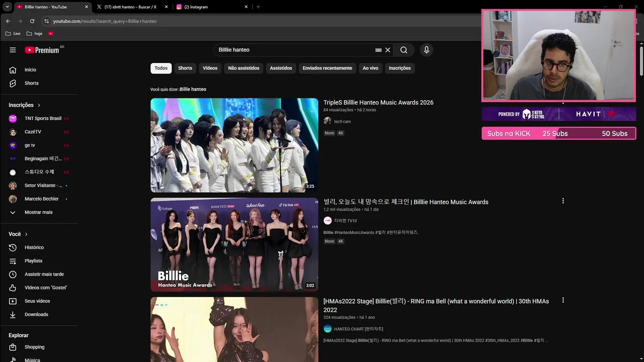Open a new browser tab
Viewport: 644px width, 362px height.
pos(258,7)
